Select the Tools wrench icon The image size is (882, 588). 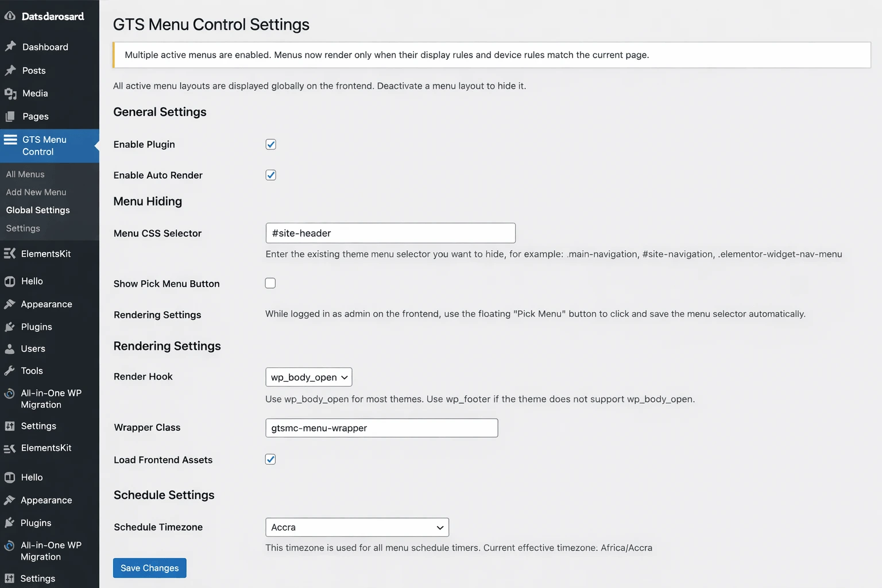point(9,370)
